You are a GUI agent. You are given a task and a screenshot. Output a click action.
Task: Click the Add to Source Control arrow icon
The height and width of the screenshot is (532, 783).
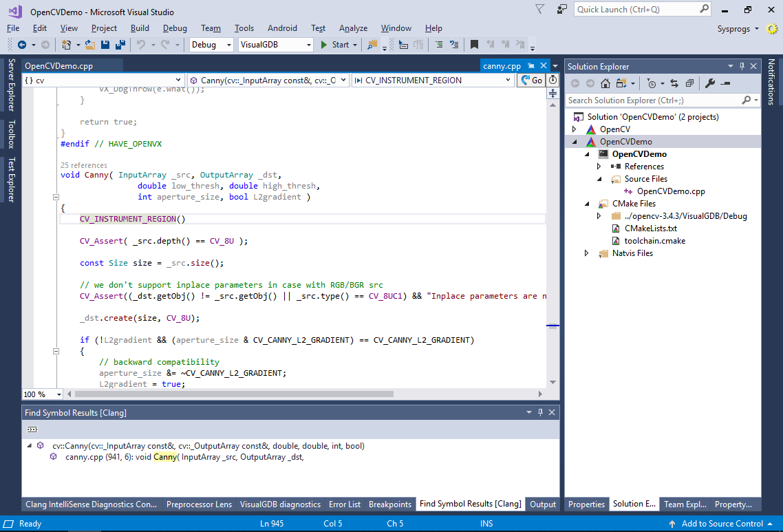tap(672, 524)
